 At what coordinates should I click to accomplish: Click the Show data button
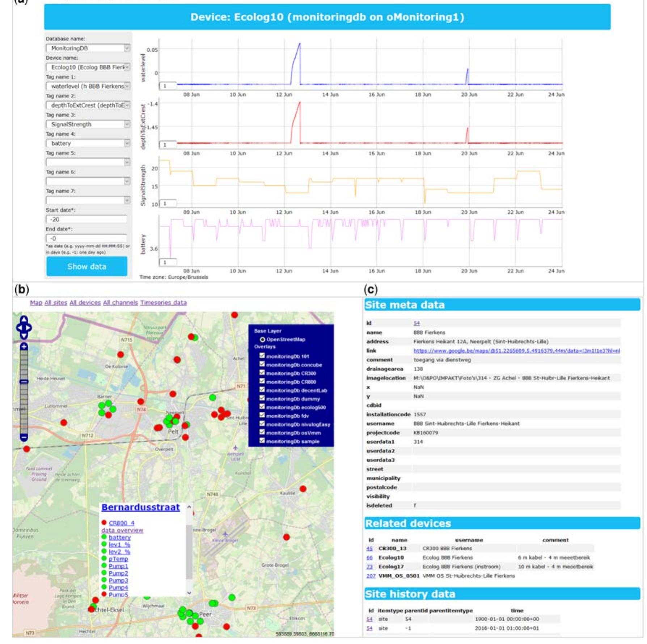(87, 267)
